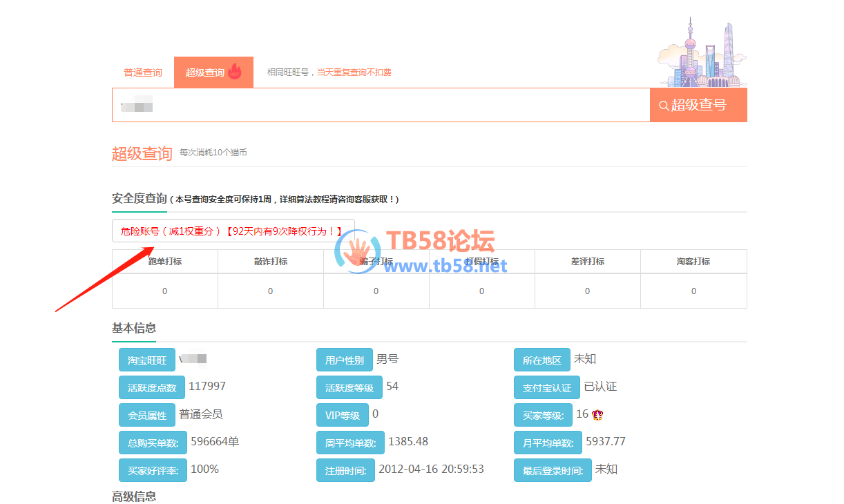Click the VIP等级 badge
Screen dimensions: 844x504
coord(341,414)
